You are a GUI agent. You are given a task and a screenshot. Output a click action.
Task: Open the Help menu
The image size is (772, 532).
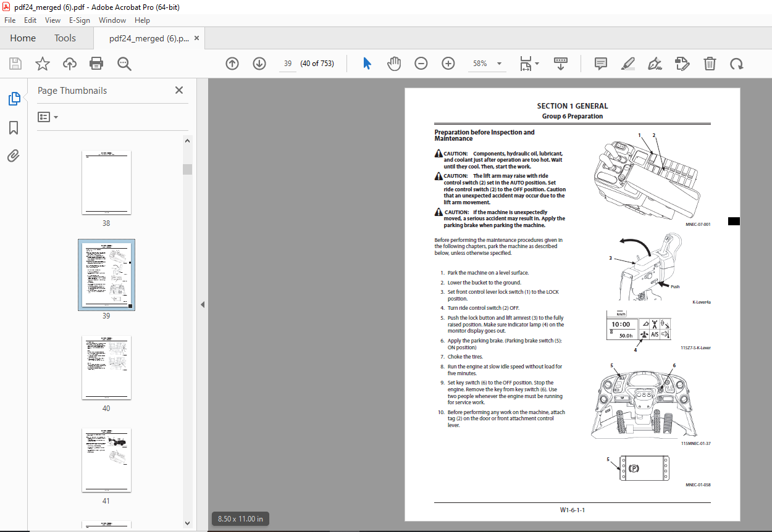click(142, 20)
